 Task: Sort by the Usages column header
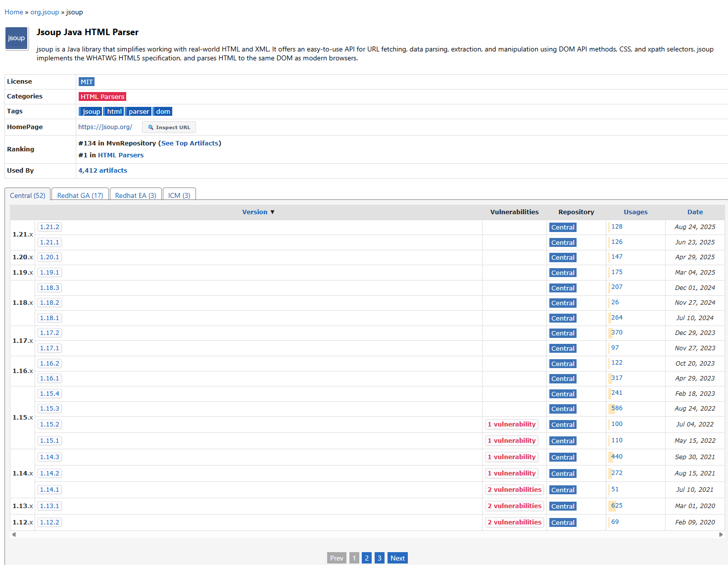[x=635, y=212]
